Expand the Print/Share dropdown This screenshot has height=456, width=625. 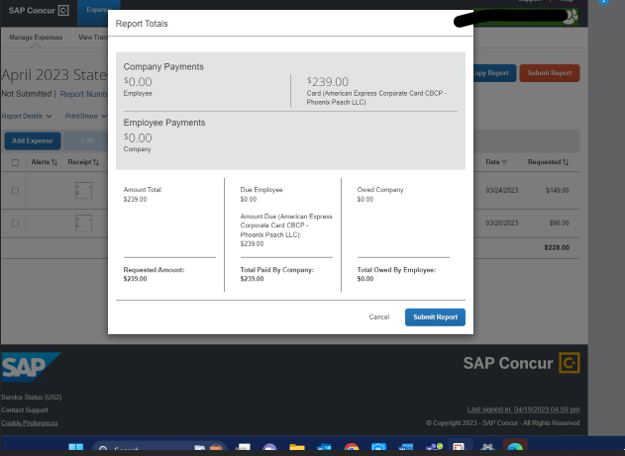86,116
